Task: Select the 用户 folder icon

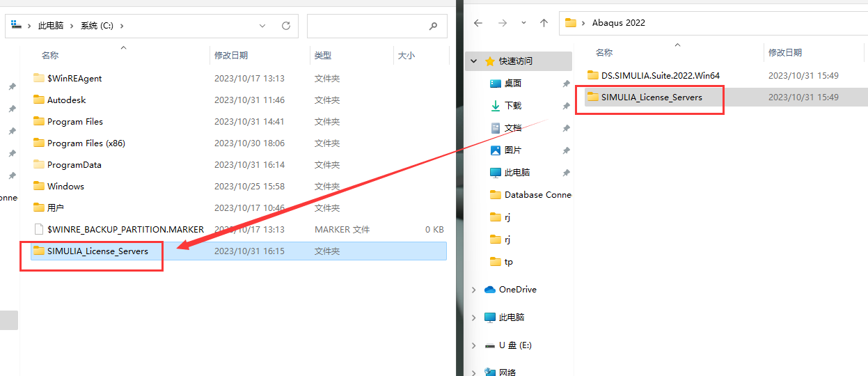Action: pyautogui.click(x=39, y=207)
